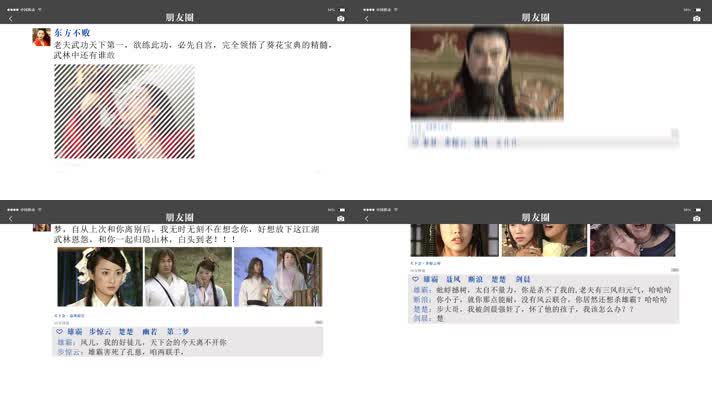Open commenter 步惊云 on 雄霸害死了孔慈 comment
The image size is (712, 400).
click(71, 352)
